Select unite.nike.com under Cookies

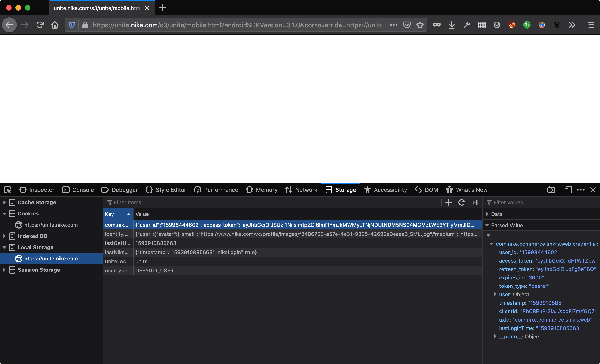point(51,225)
